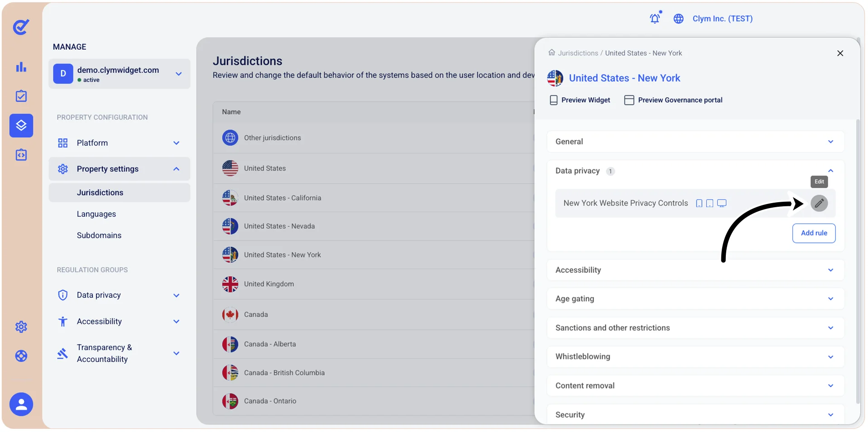Viewport: 868px width, 432px height.
Task: Open the Clym Inc. (TEST) account link
Action: click(722, 19)
